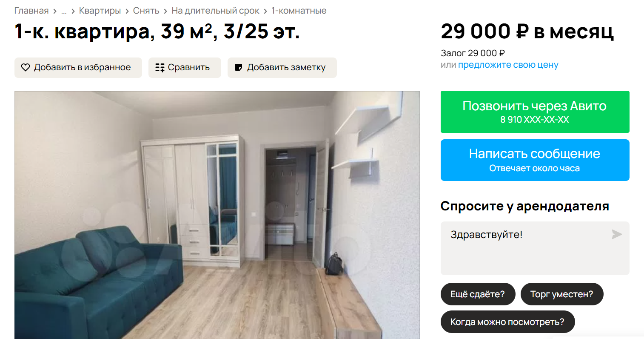The width and height of the screenshot is (644, 339).
Task: Click Добавить заметку button
Action: (x=282, y=68)
